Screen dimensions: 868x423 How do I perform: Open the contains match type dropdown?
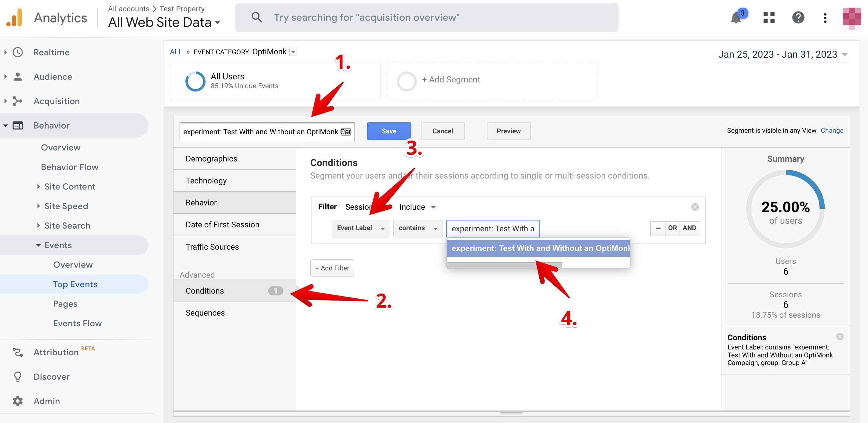(x=418, y=228)
